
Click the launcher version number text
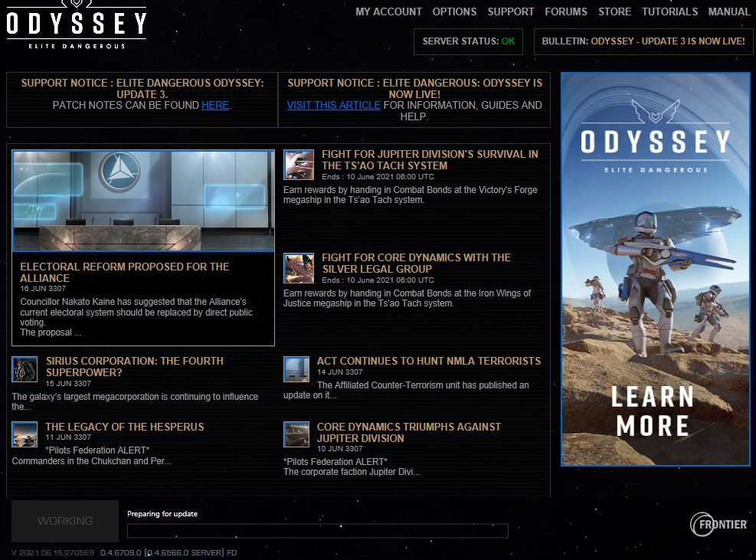tap(124, 553)
